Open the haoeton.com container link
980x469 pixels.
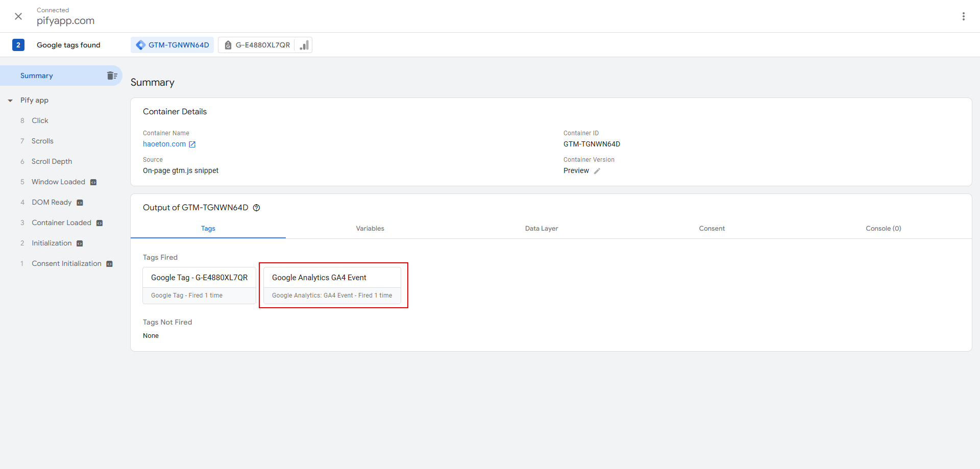pos(164,144)
